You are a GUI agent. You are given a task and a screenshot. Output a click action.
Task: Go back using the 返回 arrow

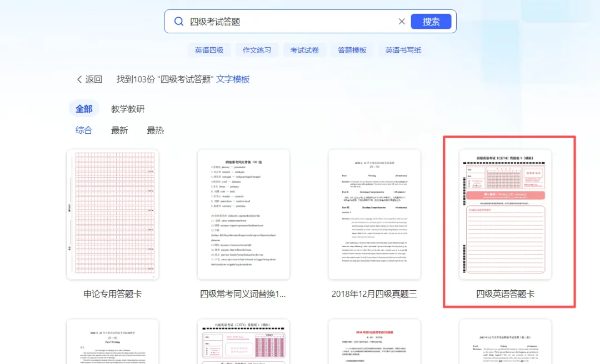[89, 79]
